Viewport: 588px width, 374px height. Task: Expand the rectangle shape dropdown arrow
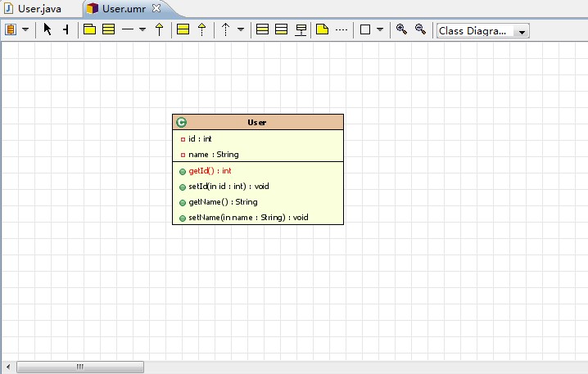click(x=380, y=29)
